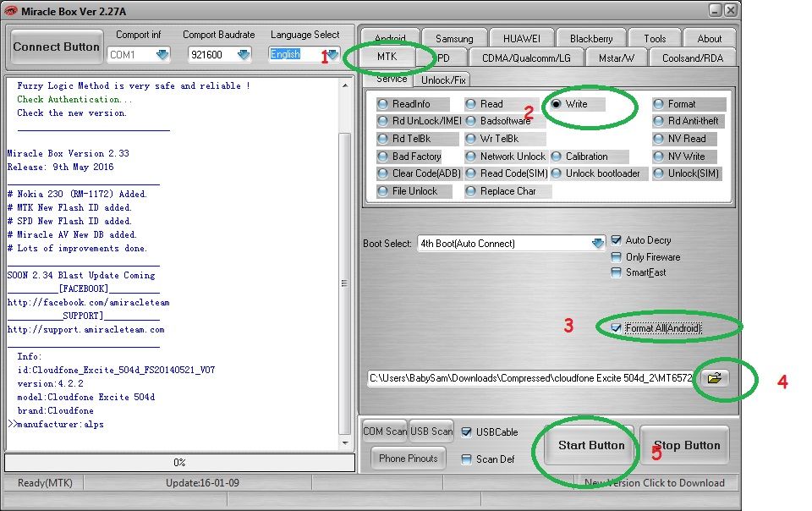Screen dimensions: 812x511
Task: Open the Samsung tab
Action: pyautogui.click(x=454, y=39)
